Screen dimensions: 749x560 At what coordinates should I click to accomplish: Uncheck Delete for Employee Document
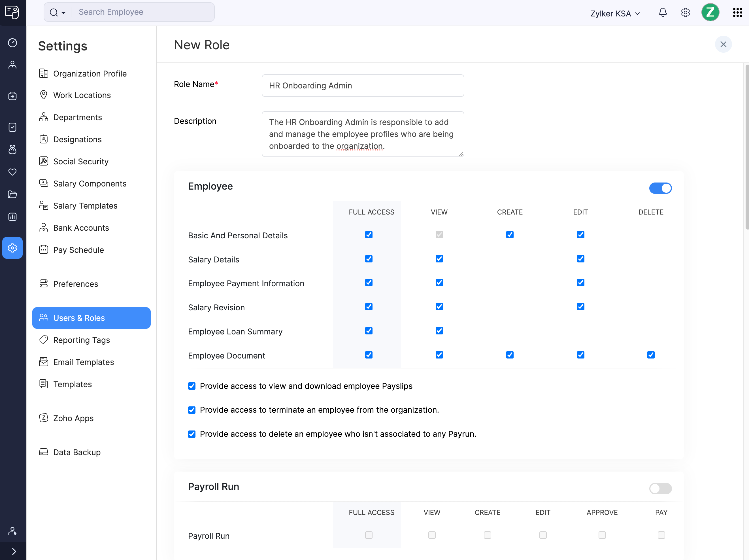[650, 355]
